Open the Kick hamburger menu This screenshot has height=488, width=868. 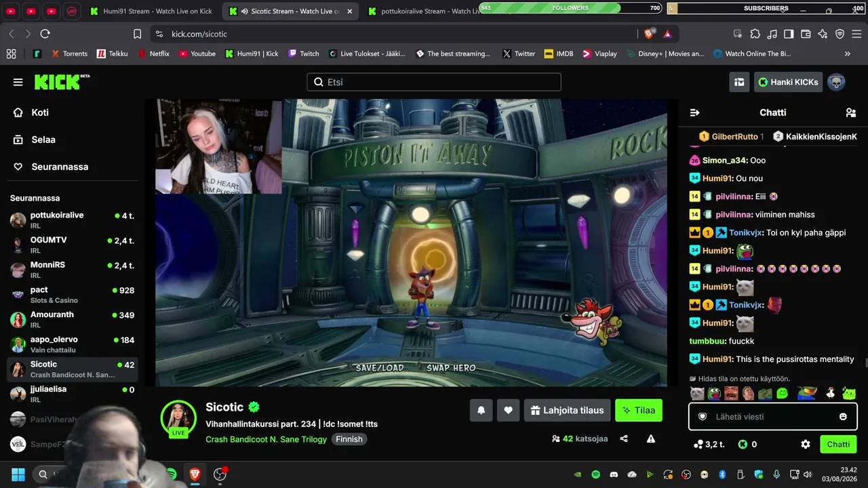coord(18,82)
